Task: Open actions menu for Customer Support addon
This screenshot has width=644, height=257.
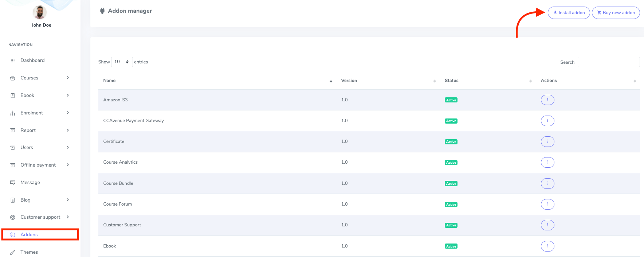Action: [x=547, y=225]
